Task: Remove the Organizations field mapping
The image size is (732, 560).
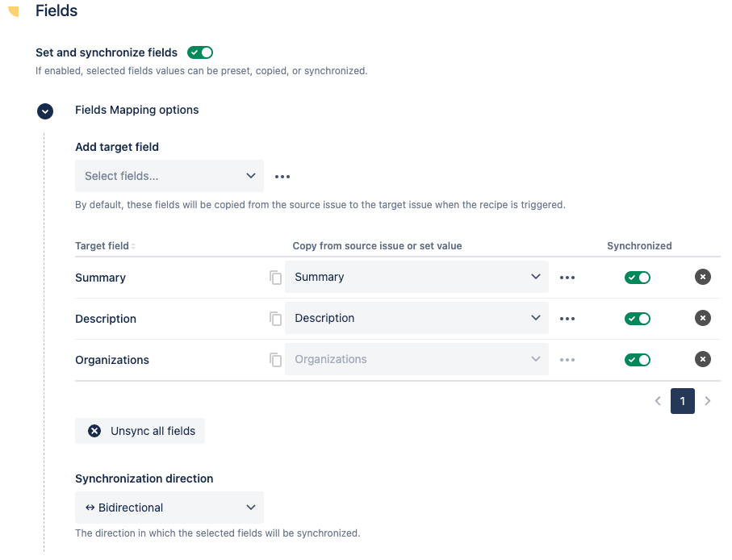Action: 703,360
